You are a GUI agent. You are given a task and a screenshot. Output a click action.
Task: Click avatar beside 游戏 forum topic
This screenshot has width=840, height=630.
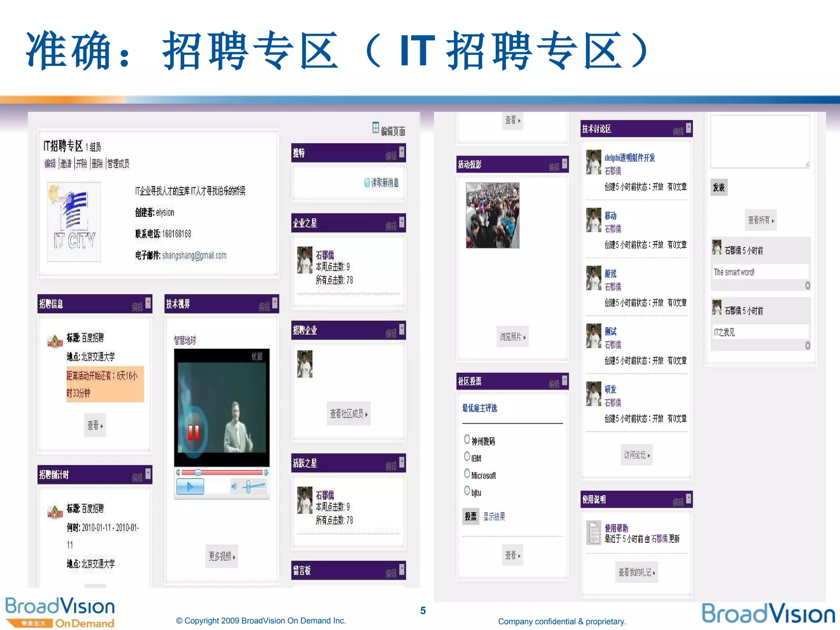[x=593, y=278]
